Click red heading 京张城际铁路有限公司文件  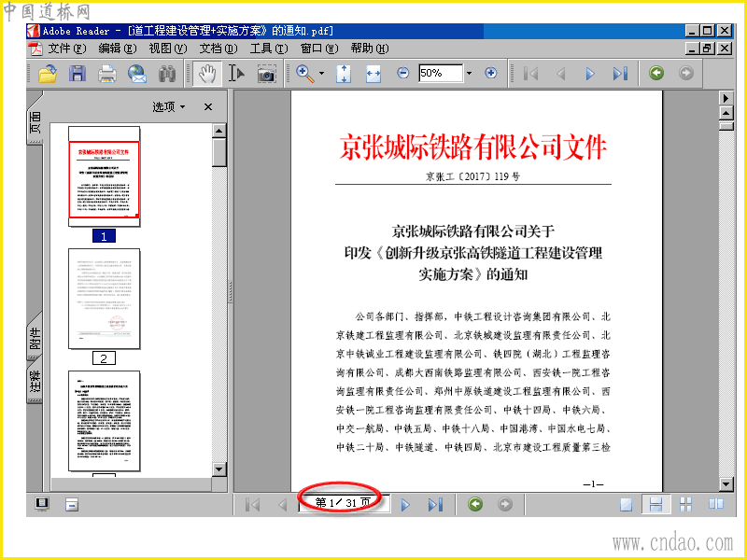click(472, 147)
